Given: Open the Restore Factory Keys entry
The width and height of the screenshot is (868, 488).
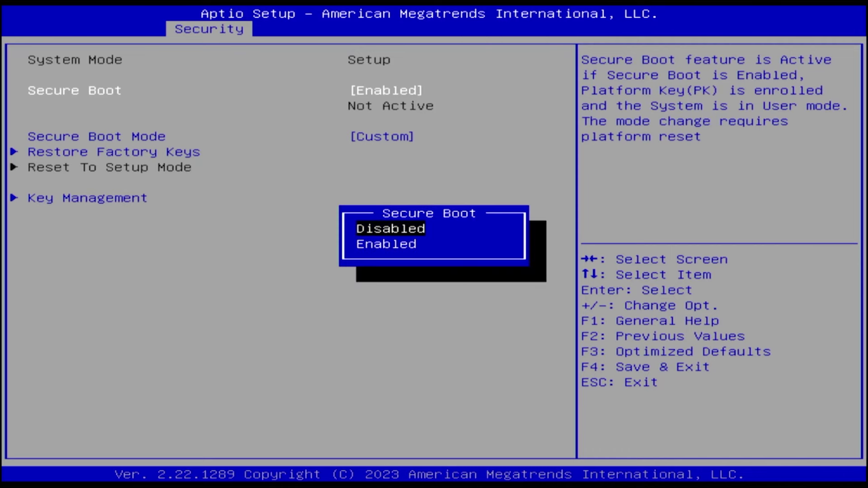Looking at the screenshot, I should 113,152.
